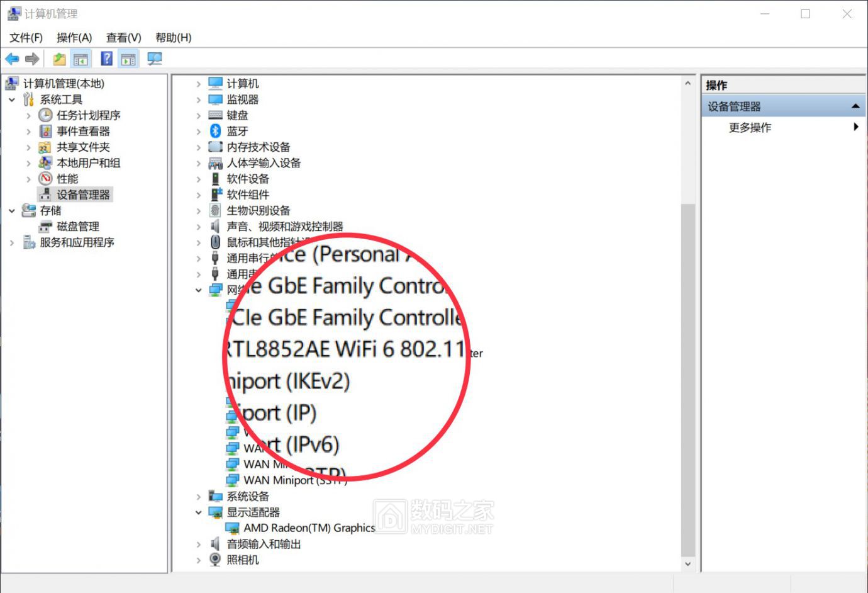
Task: Expand the 任务计划程序 node arrow
Action: [28, 115]
